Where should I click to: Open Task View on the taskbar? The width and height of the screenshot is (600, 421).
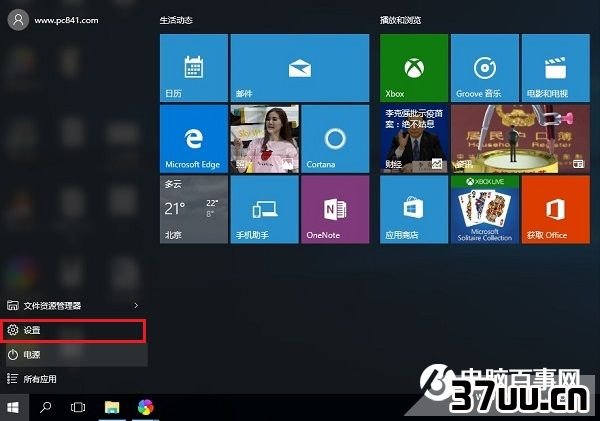click(x=78, y=408)
